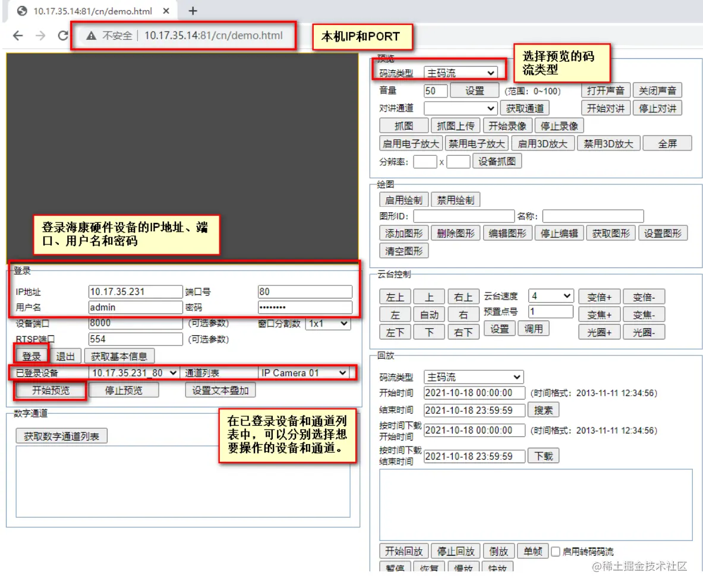Open preview 码流类型 dropdown
Image resolution: width=703 pixels, height=588 pixels.
460,73
